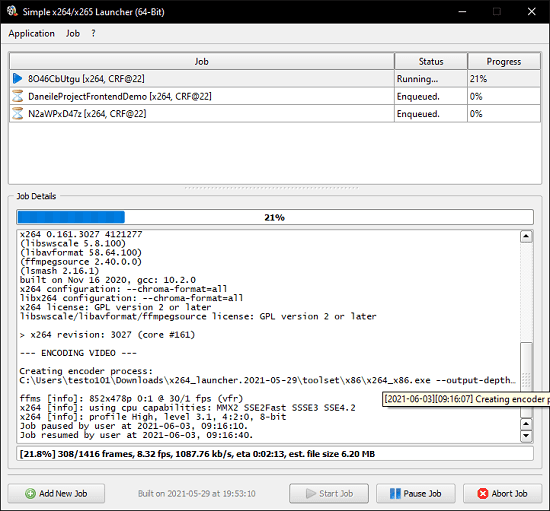Screen dimensions: 550x511
Task: Click the disabled Start Job button
Action: coord(329,493)
